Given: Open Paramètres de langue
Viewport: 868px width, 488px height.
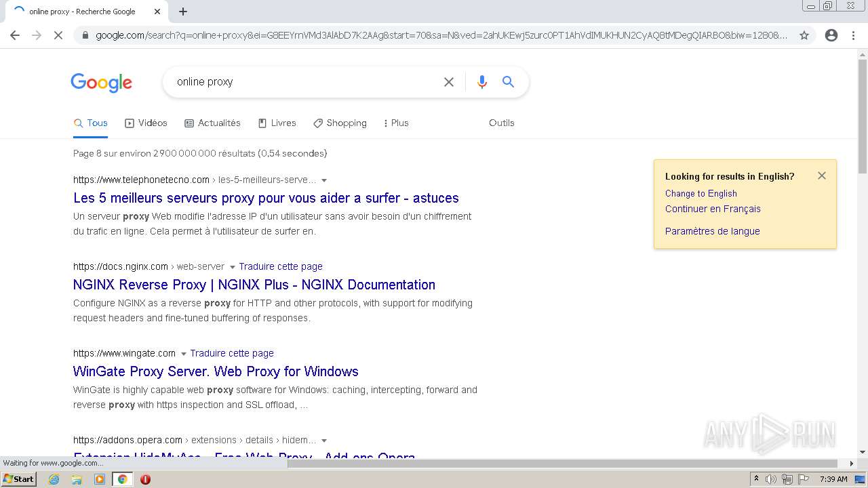Looking at the screenshot, I should pyautogui.click(x=712, y=231).
